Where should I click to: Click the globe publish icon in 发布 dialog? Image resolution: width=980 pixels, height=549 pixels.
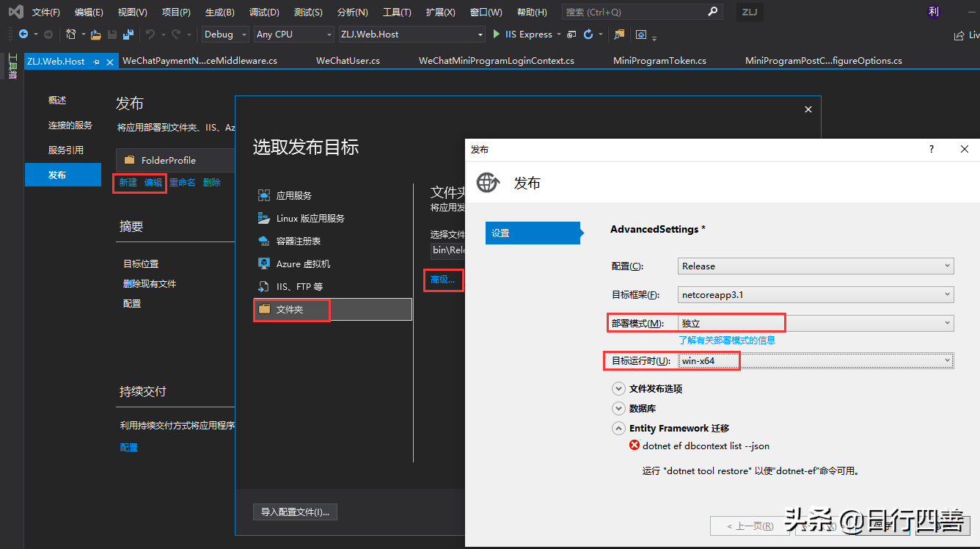pyautogui.click(x=489, y=183)
